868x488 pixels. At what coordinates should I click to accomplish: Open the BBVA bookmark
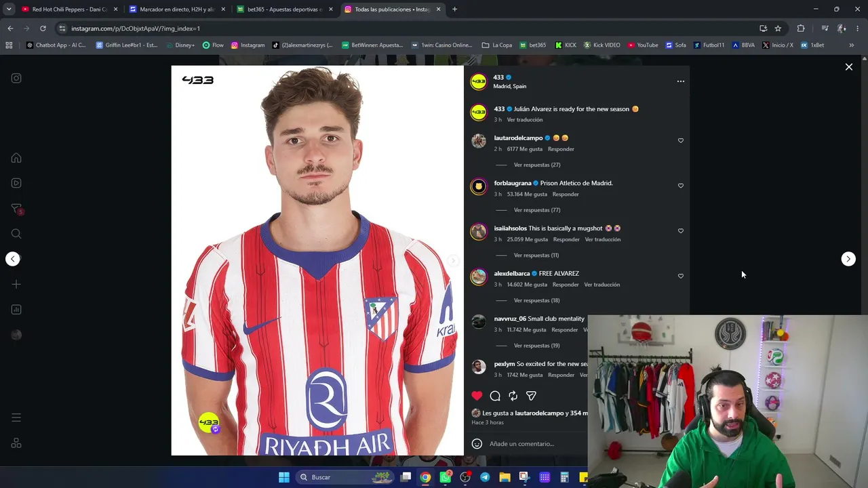click(743, 45)
